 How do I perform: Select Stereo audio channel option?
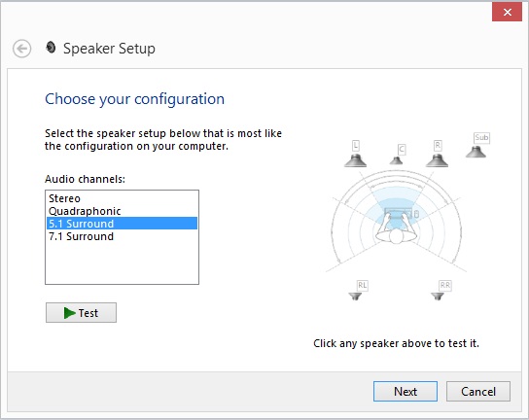pos(122,198)
